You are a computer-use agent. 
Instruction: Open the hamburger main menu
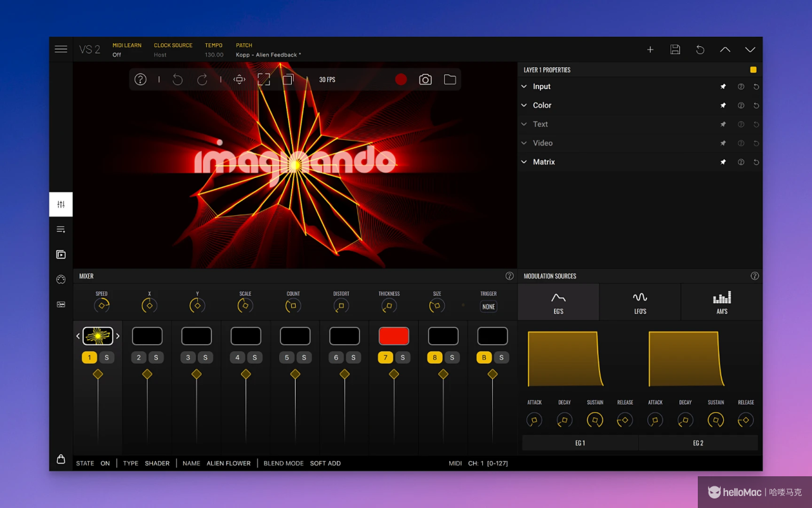pos(61,49)
